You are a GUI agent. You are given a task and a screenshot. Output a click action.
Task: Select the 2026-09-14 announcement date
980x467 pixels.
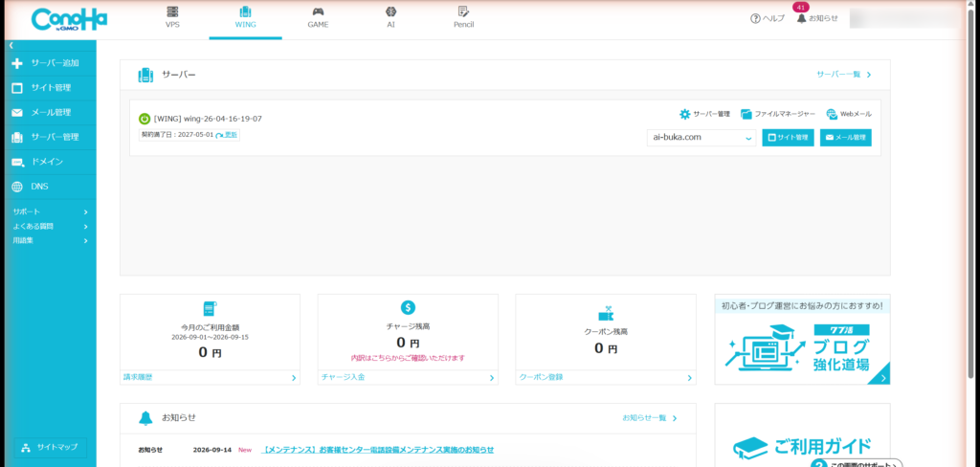(x=212, y=450)
